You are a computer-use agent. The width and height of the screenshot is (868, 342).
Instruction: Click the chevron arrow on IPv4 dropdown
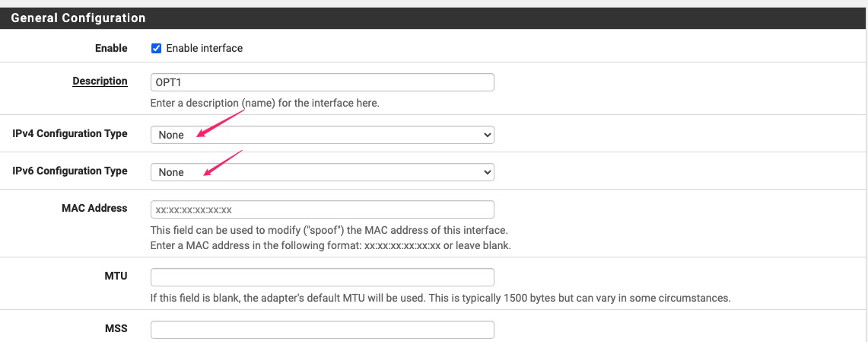(487, 135)
